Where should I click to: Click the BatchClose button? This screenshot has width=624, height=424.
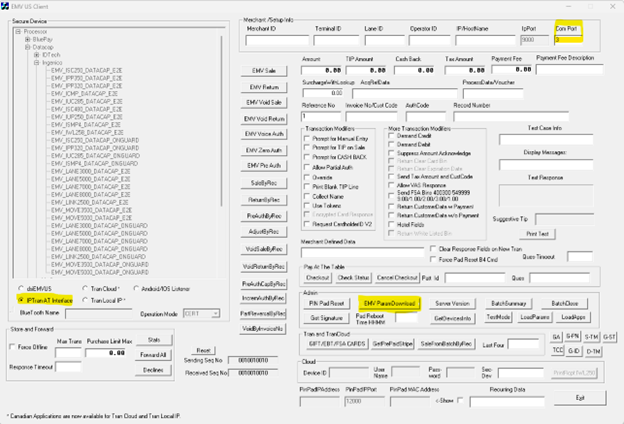(x=565, y=303)
